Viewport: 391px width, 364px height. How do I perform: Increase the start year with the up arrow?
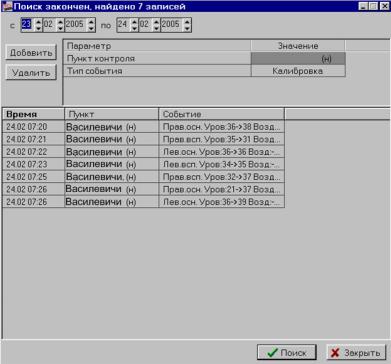tap(91, 21)
